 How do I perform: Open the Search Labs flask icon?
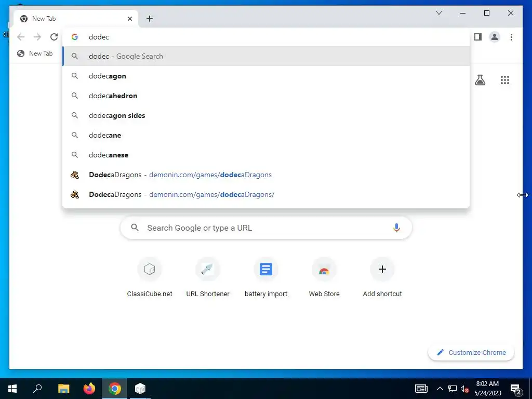pyautogui.click(x=480, y=80)
